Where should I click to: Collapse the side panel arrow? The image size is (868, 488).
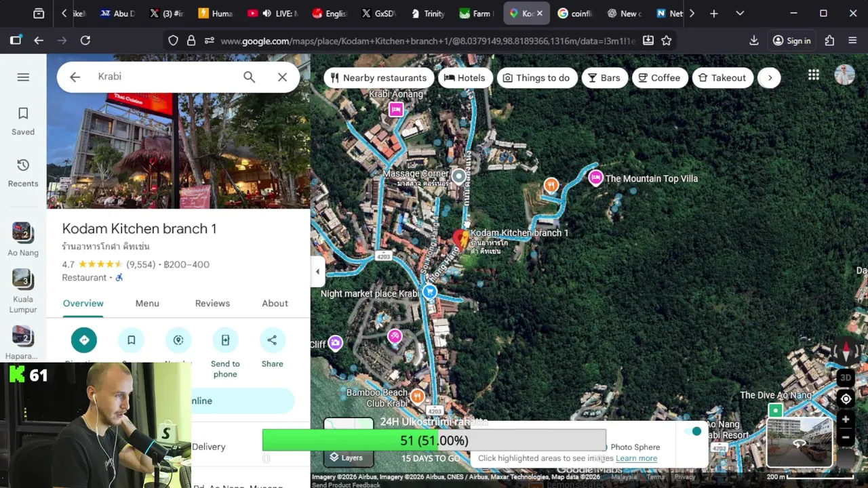[317, 272]
